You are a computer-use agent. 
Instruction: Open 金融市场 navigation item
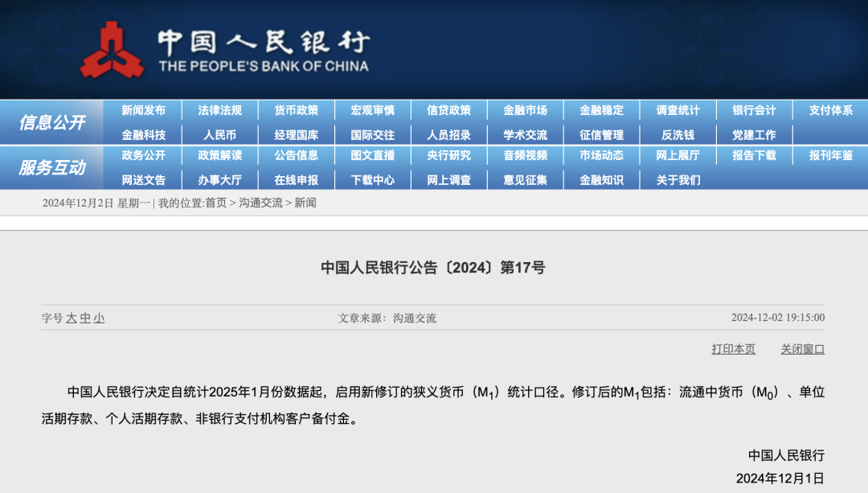[526, 110]
